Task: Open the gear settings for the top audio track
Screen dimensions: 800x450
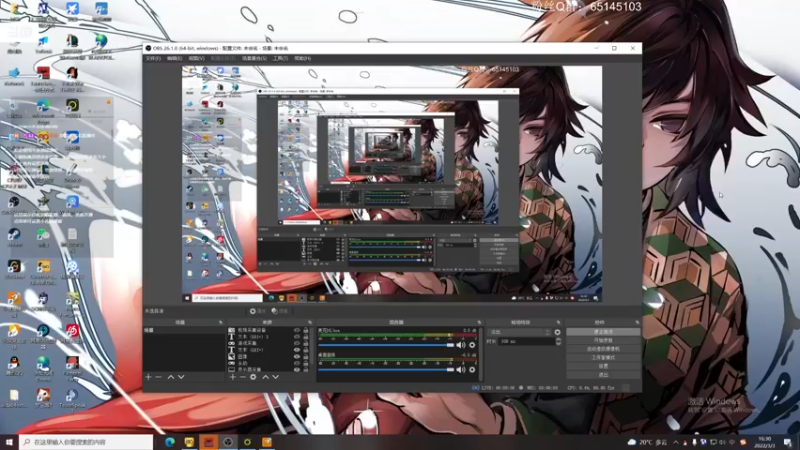Action: (472, 345)
